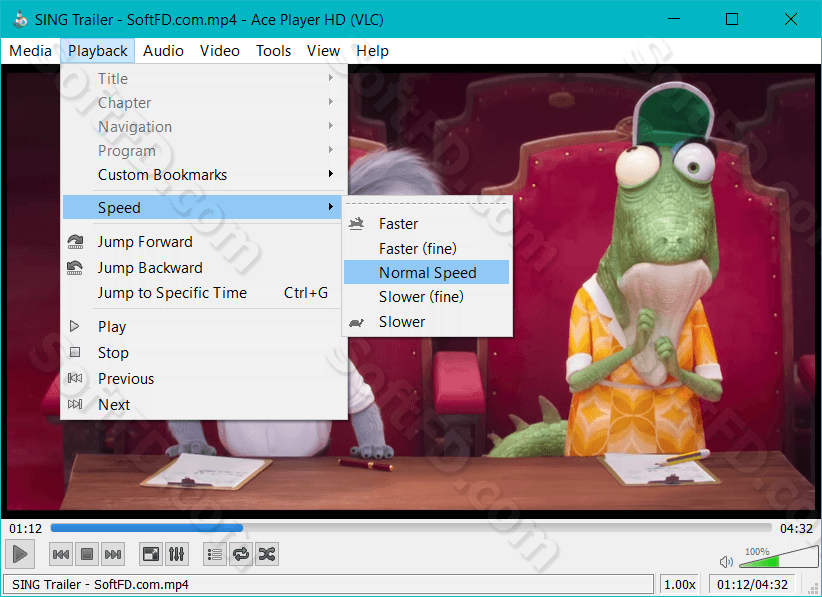Click the 01:12/04:32 time display in status bar
This screenshot has width=822, height=597.
[x=752, y=584]
